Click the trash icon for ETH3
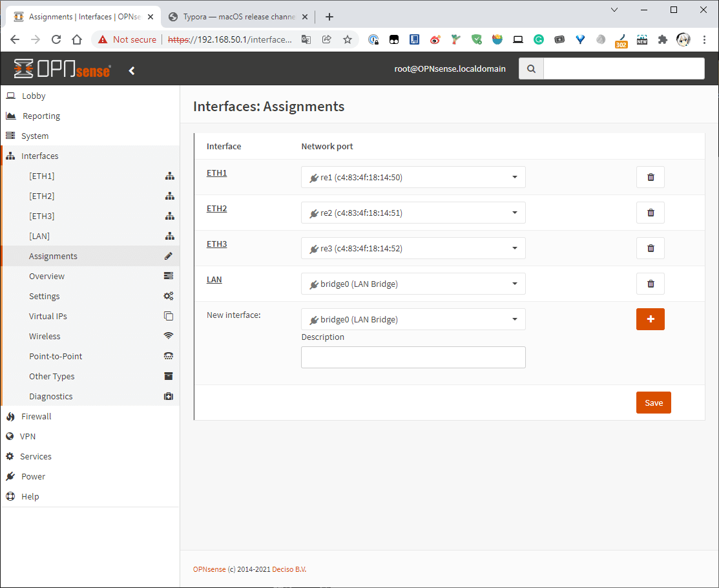 pos(650,248)
